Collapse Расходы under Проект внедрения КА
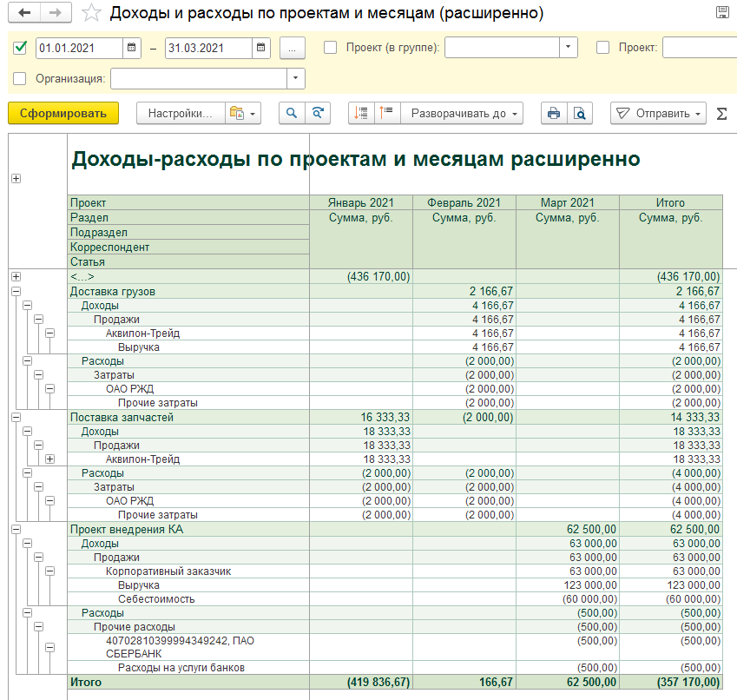This screenshot has width=737, height=700. [x=27, y=613]
